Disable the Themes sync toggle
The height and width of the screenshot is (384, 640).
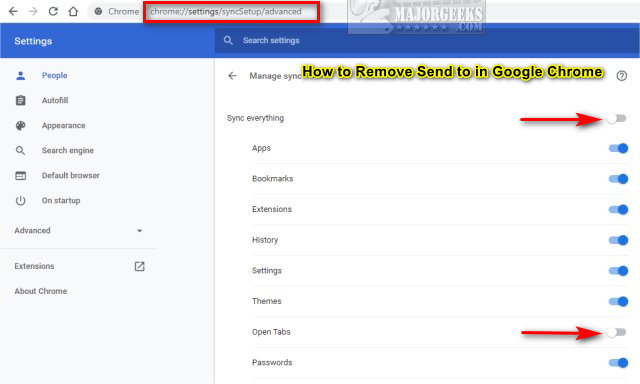coord(618,301)
